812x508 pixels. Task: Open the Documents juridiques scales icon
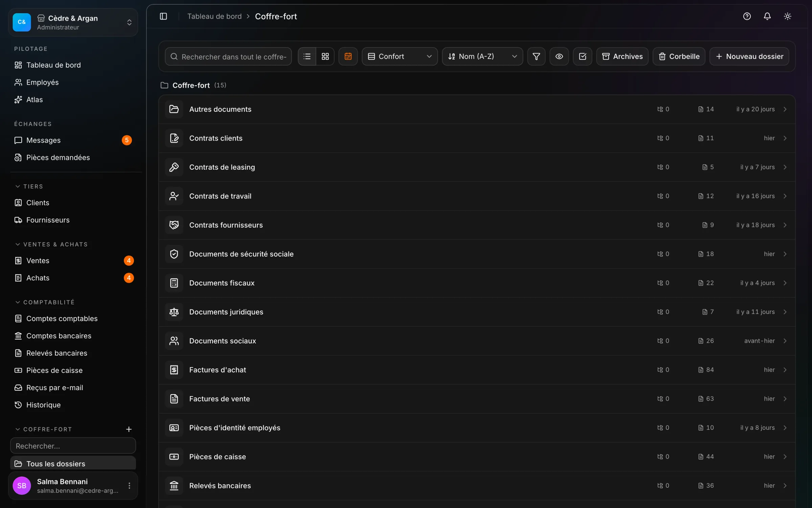coord(174,312)
